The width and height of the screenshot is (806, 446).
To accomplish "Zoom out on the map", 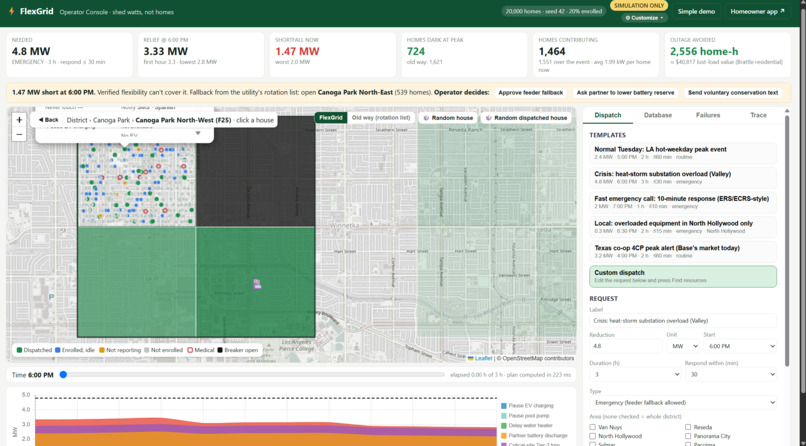I will [x=19, y=135].
